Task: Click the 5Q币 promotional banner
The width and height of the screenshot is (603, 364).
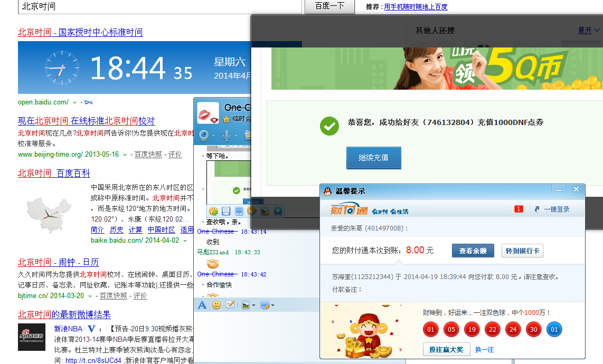Action: pyautogui.click(x=437, y=69)
